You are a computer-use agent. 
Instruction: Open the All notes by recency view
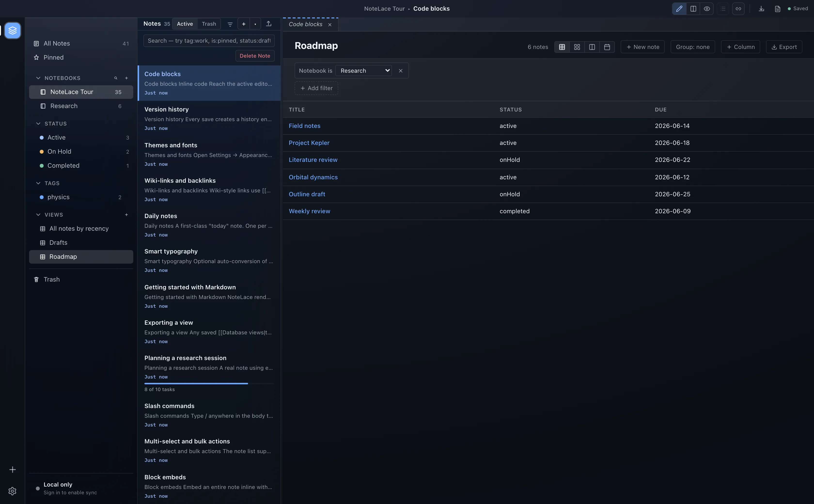point(81,229)
